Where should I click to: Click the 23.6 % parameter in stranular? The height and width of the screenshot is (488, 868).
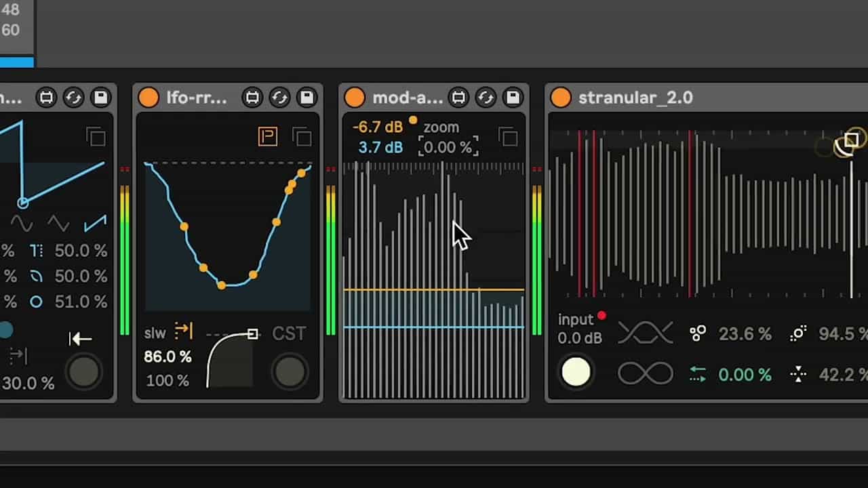745,333
